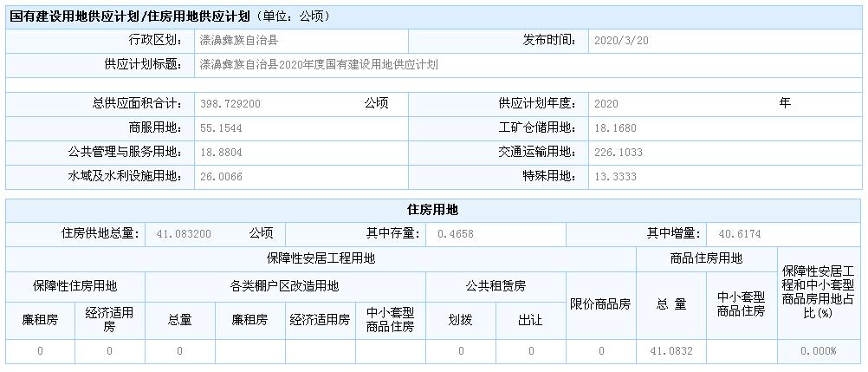
Task: Click the plan title 漾濞彝族自治县2020年度国有建设用地供应计划
Action: [x=319, y=65]
